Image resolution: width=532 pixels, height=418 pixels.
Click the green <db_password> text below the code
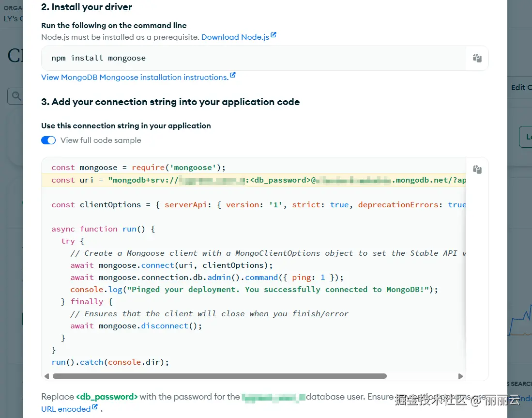coord(107,397)
